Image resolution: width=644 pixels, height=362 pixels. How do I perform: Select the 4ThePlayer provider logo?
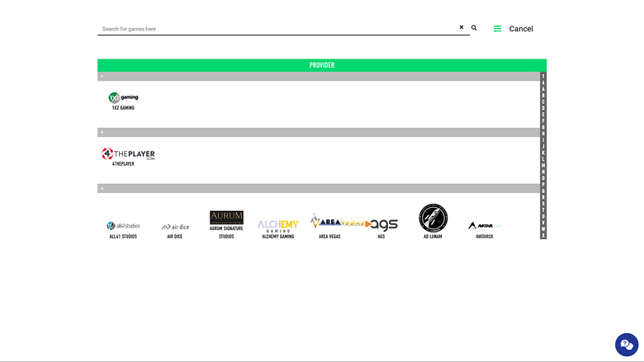(x=128, y=153)
